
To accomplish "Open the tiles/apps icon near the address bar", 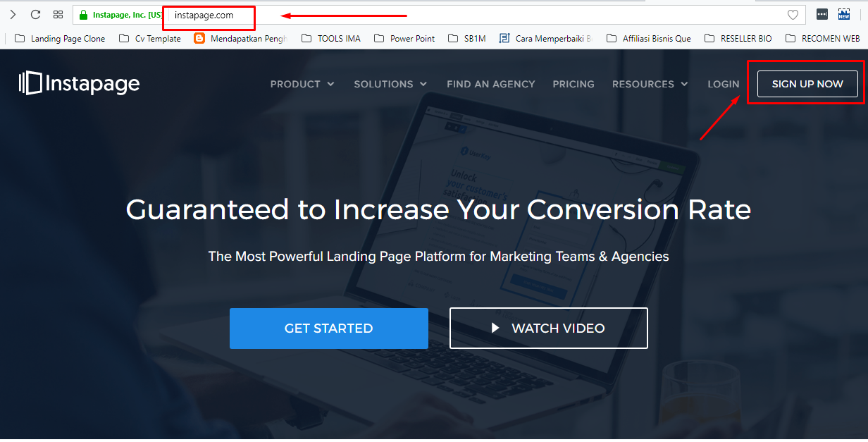I will point(58,14).
